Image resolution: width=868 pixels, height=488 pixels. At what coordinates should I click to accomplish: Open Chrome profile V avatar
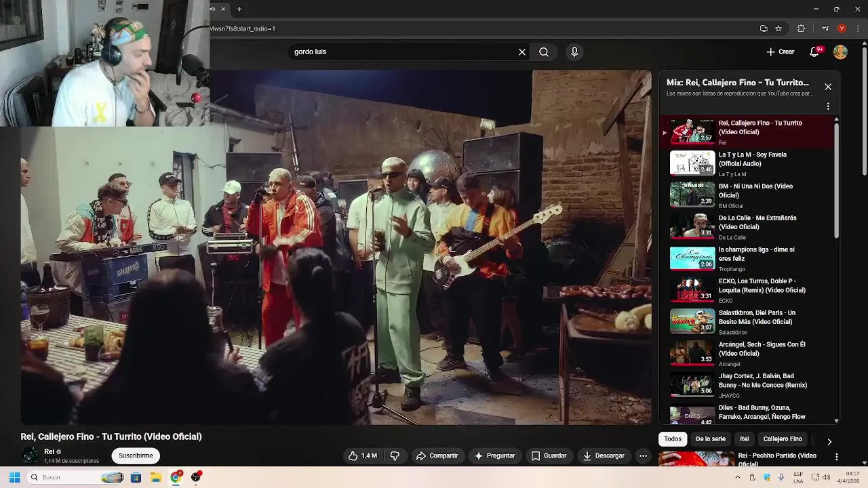click(842, 28)
